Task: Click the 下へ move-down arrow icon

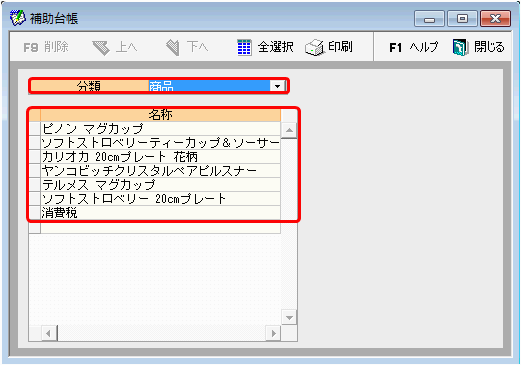Action: (x=173, y=47)
